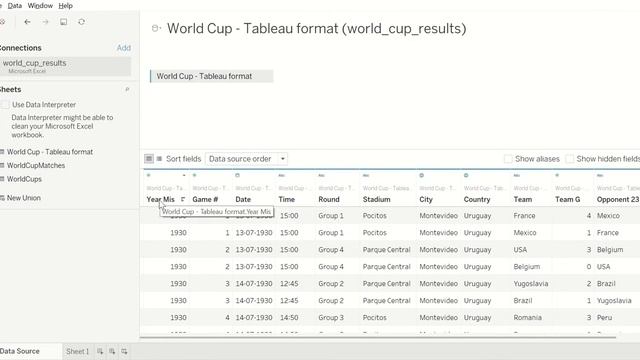The height and width of the screenshot is (360, 640).
Task: Click the new worksheet tab icon
Action: tap(100, 351)
